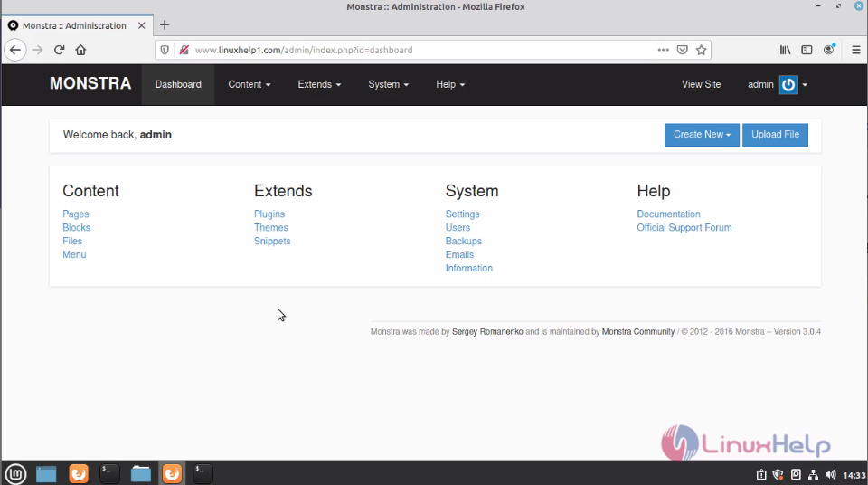This screenshot has height=485, width=868.
Task: Open the Create New dropdown button
Action: 702,135
